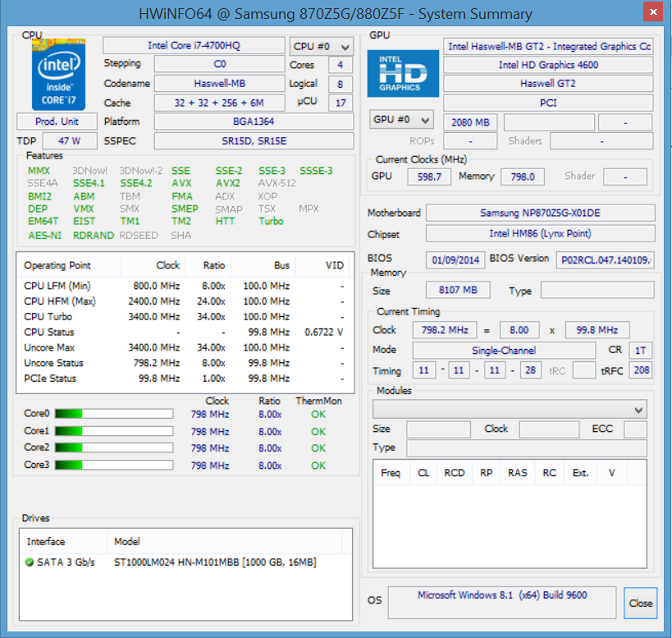Click the drives Model column header
This screenshot has width=672, height=638.
pyautogui.click(x=225, y=542)
